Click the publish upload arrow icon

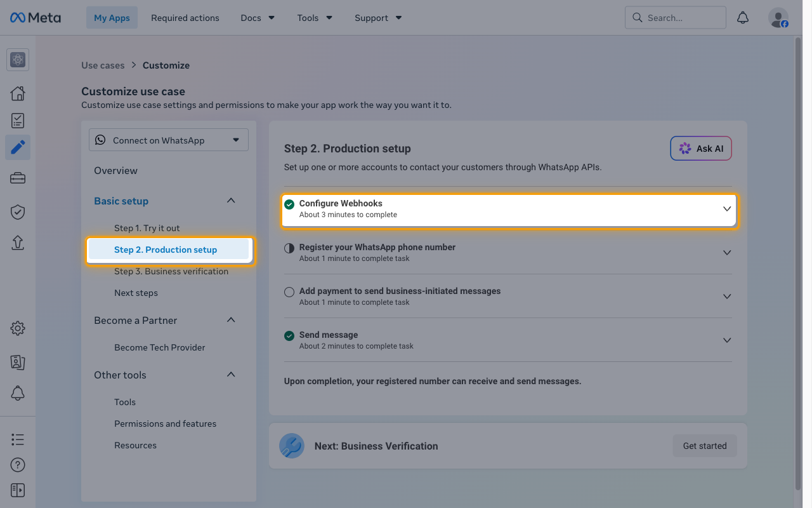click(18, 243)
